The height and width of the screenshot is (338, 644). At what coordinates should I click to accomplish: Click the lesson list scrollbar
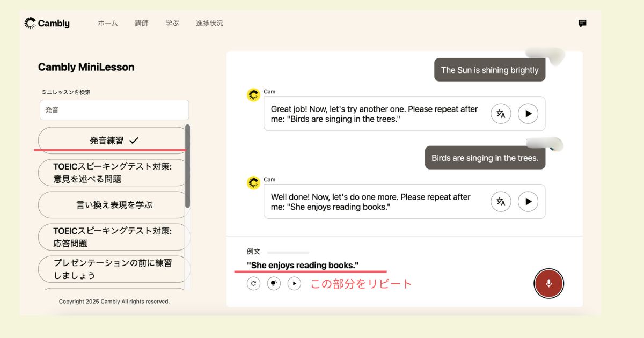click(187, 166)
